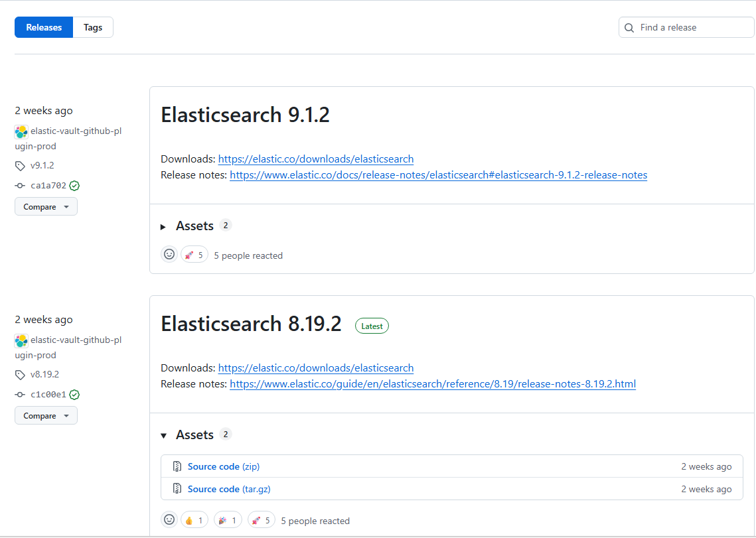This screenshot has width=756, height=538.
Task: Click the elastic-vault-github-plugin-prod avatar
Action: [x=21, y=131]
